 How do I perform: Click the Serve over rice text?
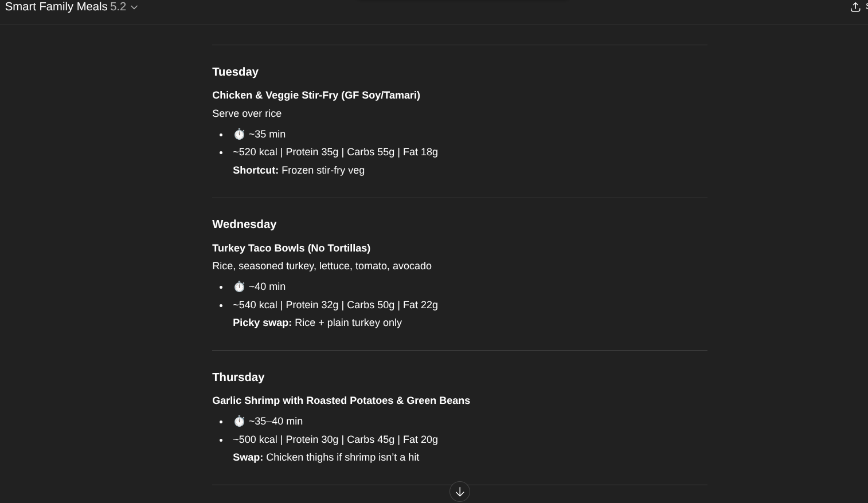(247, 113)
